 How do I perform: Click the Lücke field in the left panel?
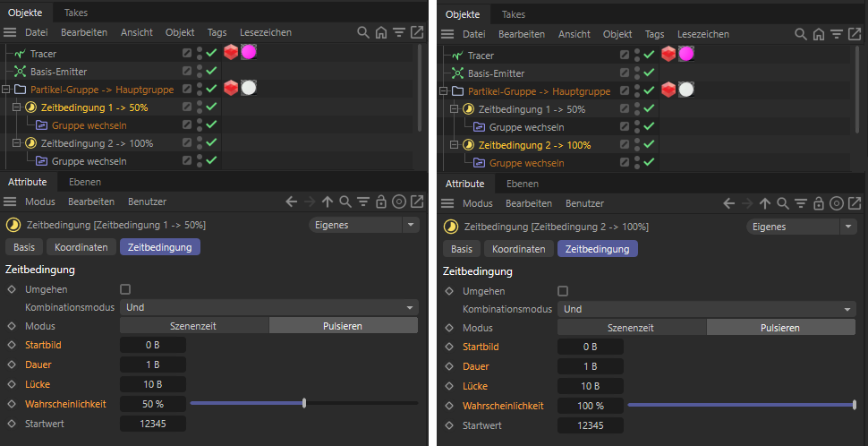153,384
